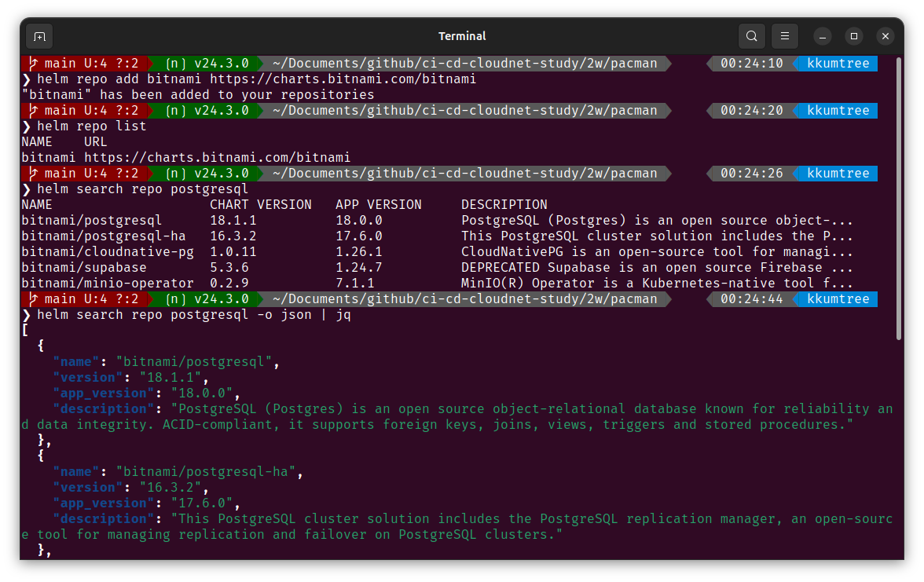
Task: Click app version 7.1.1
Action: point(355,284)
